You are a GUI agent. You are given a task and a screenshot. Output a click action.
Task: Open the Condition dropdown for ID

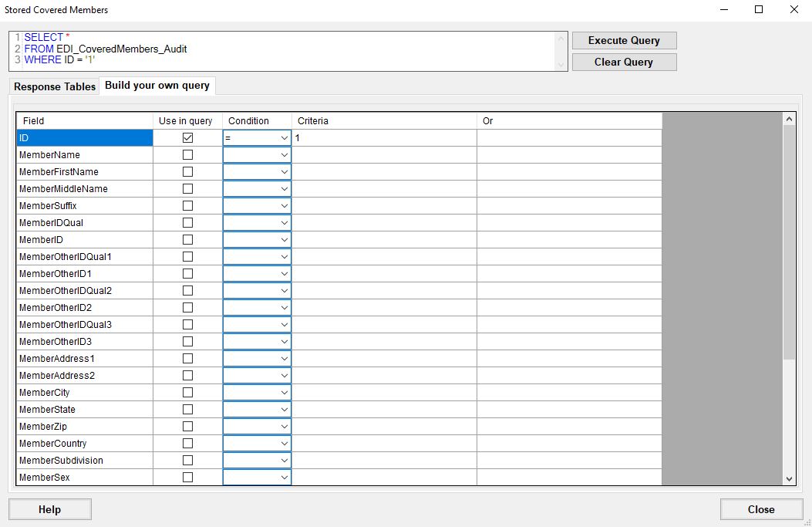[285, 138]
